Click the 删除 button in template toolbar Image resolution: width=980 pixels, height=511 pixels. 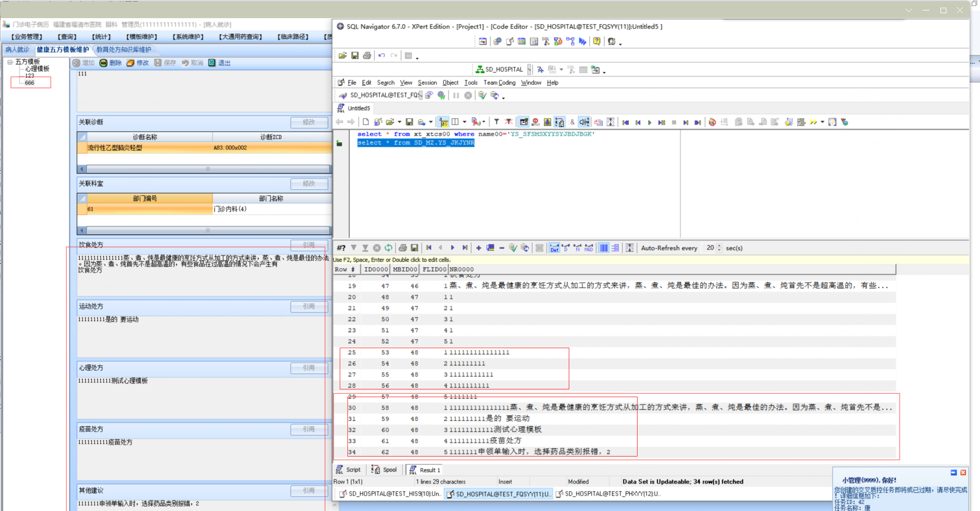(x=111, y=63)
